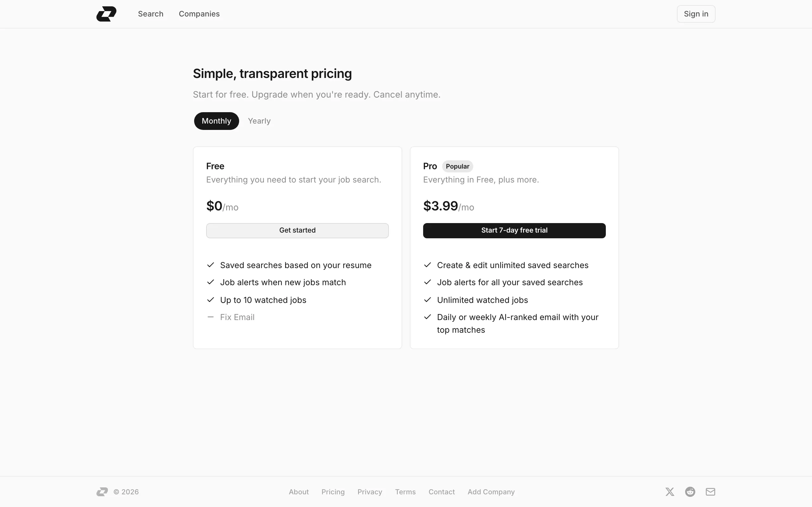Viewport: 812px width, 507px height.
Task: Click the site logo in header
Action: 106,14
